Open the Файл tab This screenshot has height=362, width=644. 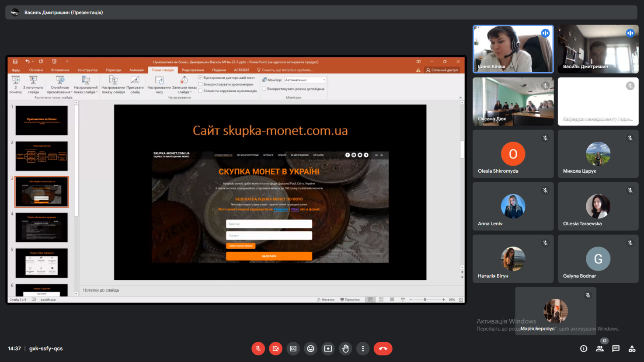coord(16,70)
